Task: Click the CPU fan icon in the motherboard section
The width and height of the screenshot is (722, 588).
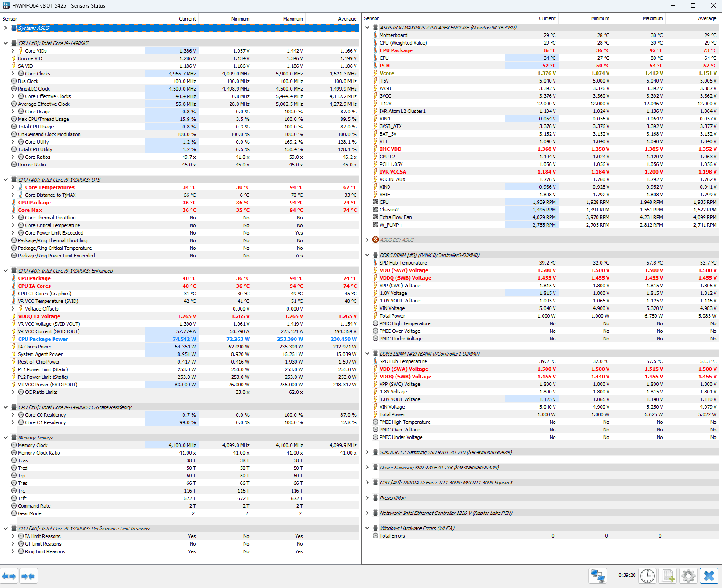Action: (376, 202)
